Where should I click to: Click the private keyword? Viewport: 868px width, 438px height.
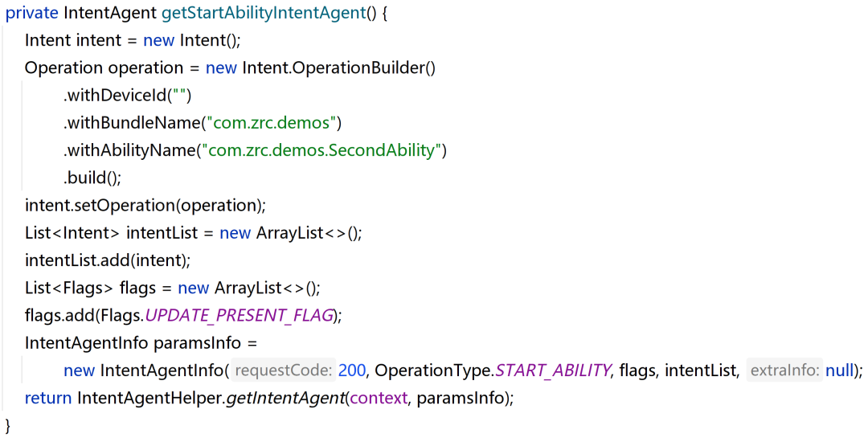pyautogui.click(x=31, y=13)
